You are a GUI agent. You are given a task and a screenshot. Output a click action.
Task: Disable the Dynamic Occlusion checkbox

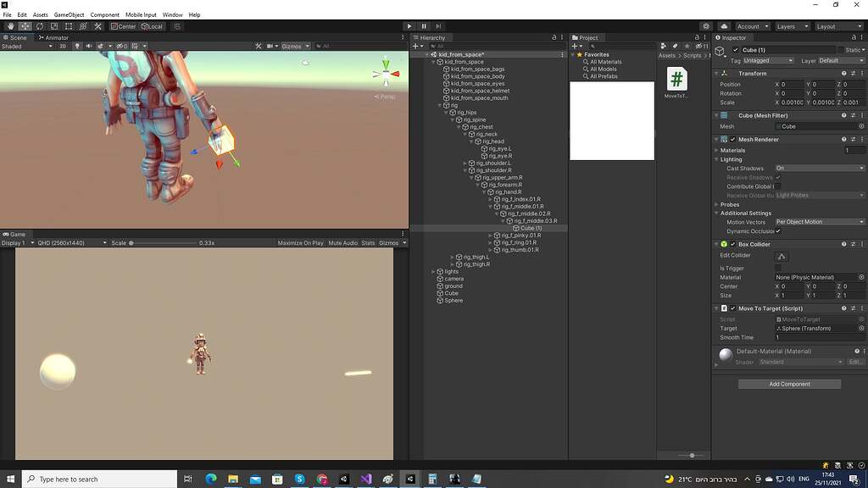(x=777, y=231)
